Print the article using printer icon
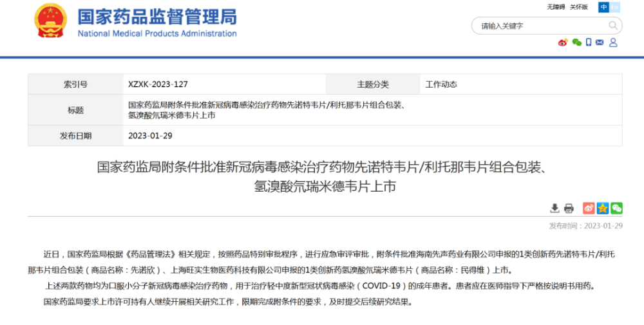The width and height of the screenshot is (644, 325). click(x=569, y=208)
